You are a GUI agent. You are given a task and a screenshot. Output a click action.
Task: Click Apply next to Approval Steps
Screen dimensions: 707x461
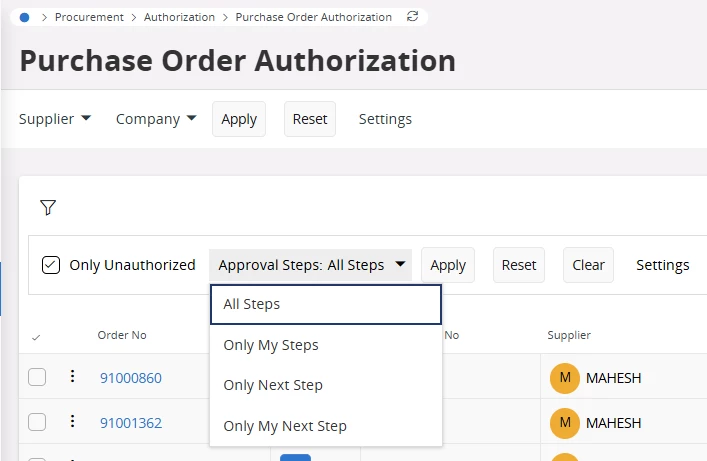[x=448, y=265]
